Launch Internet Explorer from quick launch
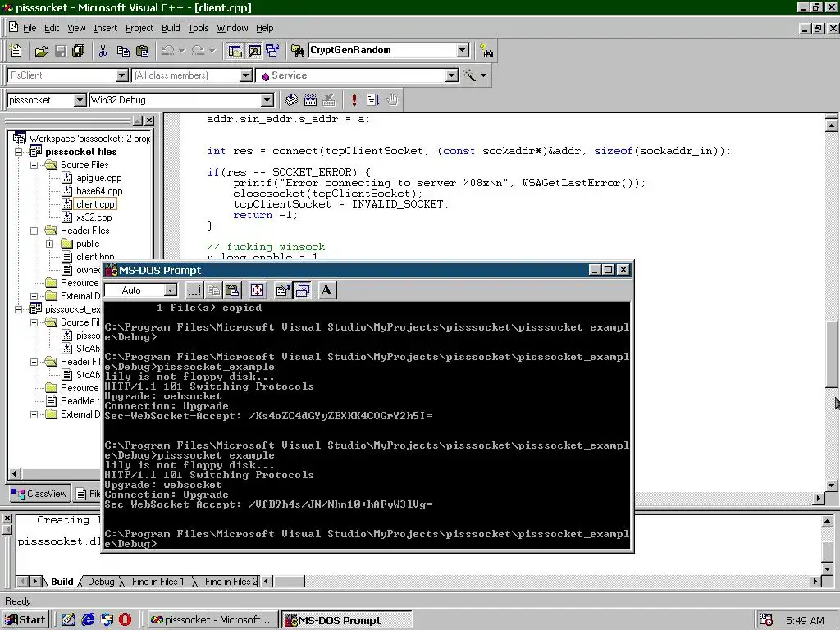Viewport: 840px width, 630px height. click(87, 620)
